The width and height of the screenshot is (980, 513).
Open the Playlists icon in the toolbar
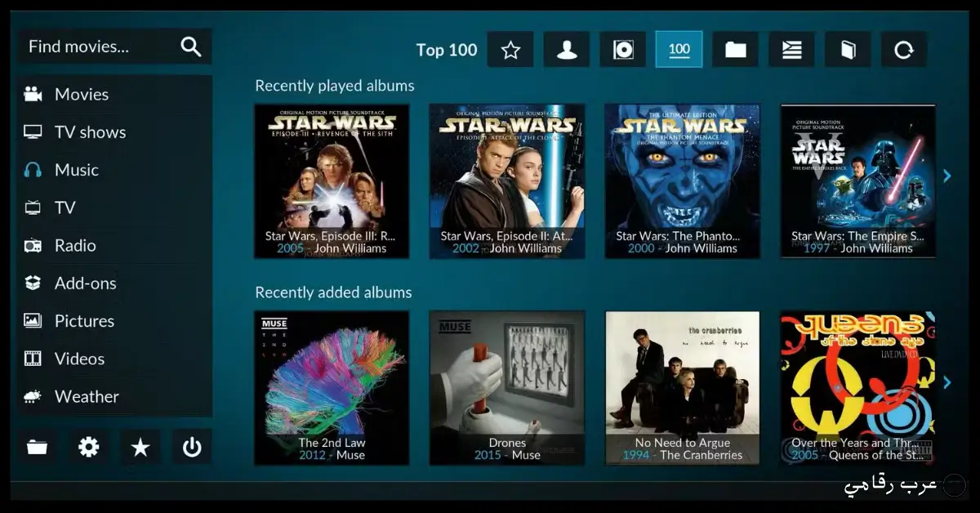tap(791, 49)
